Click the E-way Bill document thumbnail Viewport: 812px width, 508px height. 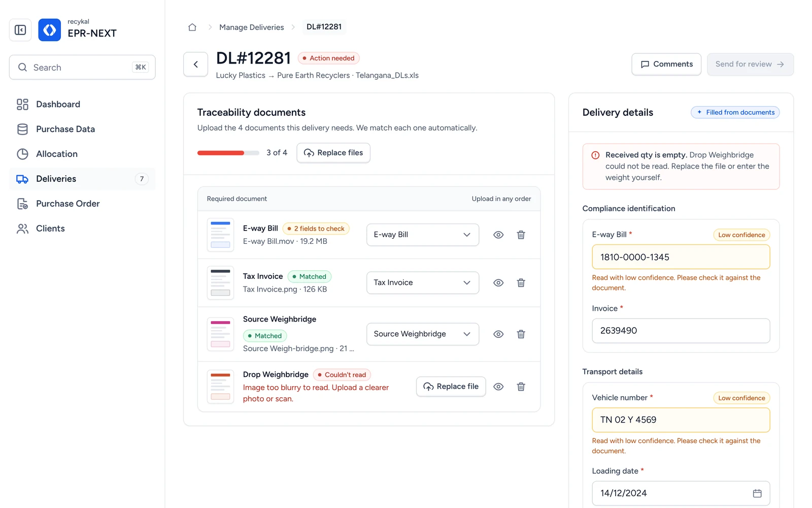coord(220,235)
